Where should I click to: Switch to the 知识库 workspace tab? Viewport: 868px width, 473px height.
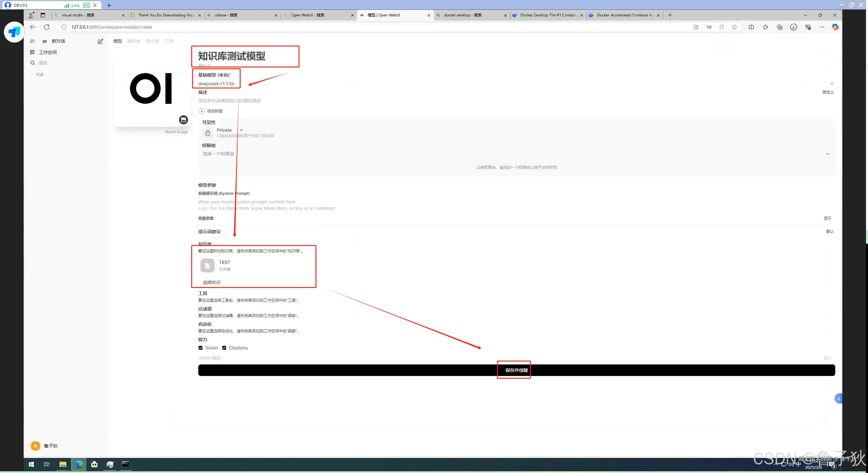coord(134,41)
